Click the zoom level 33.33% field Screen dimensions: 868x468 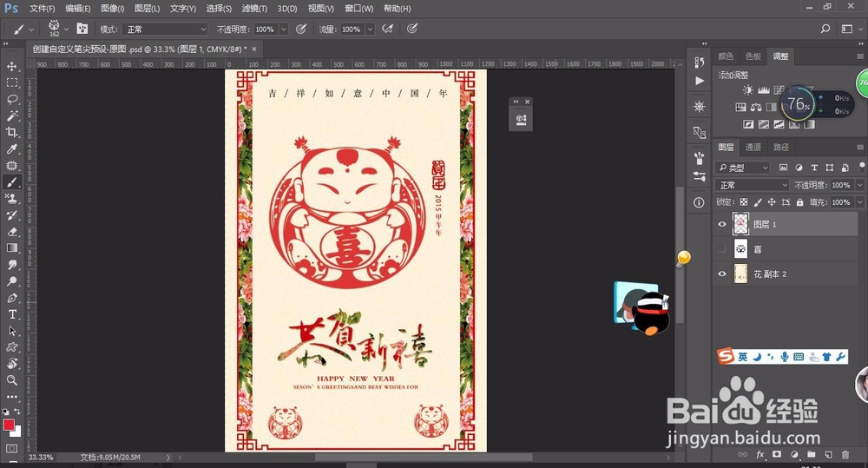pos(41,458)
